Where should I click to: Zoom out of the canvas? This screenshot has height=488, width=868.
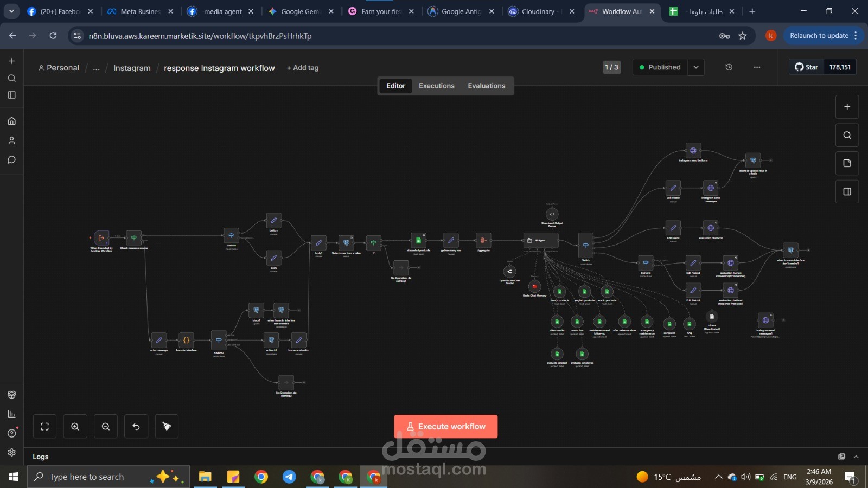click(x=106, y=426)
